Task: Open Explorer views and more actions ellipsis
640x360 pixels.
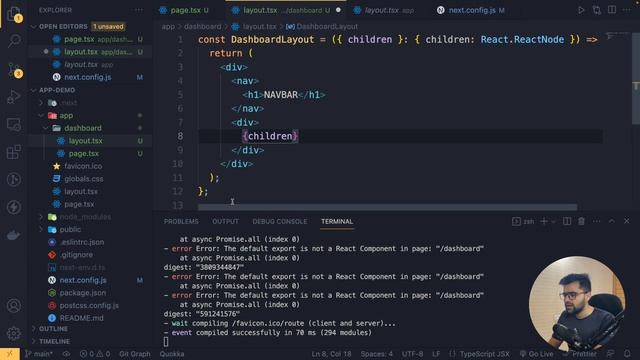Action: tap(139, 10)
